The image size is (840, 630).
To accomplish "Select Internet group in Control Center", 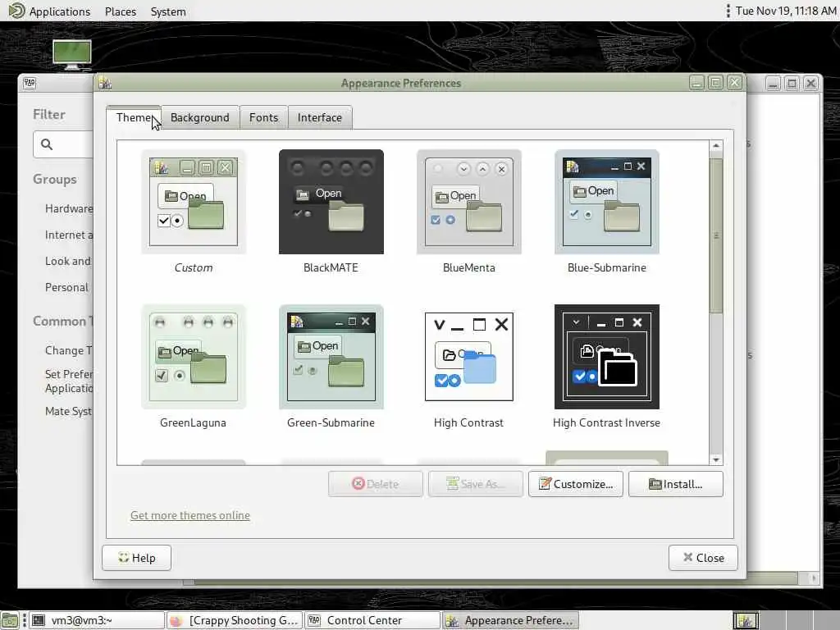I will click(69, 235).
